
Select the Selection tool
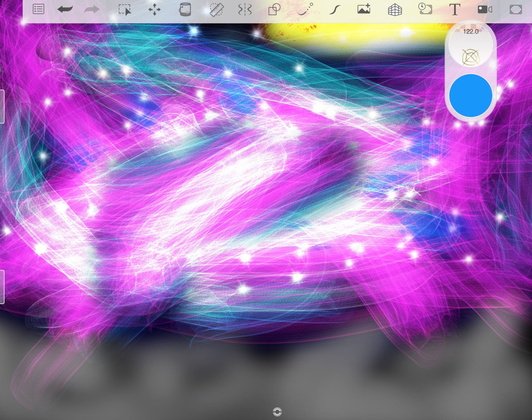(x=125, y=10)
